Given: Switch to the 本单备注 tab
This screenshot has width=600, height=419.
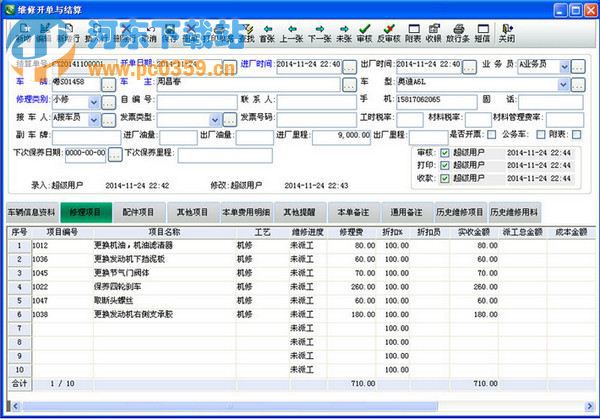Looking at the screenshot, I should pos(353,212).
